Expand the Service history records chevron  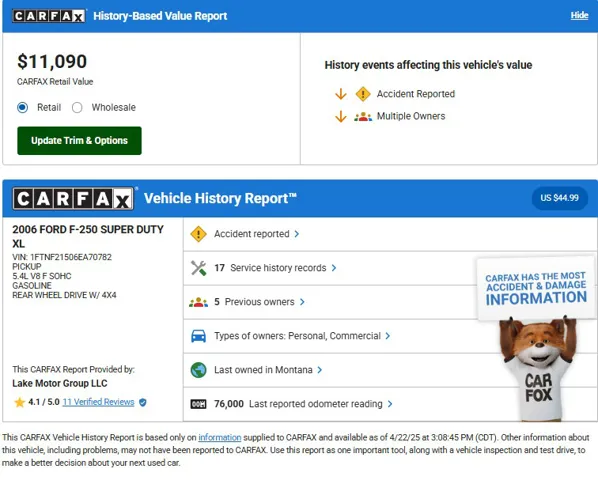pos(334,268)
